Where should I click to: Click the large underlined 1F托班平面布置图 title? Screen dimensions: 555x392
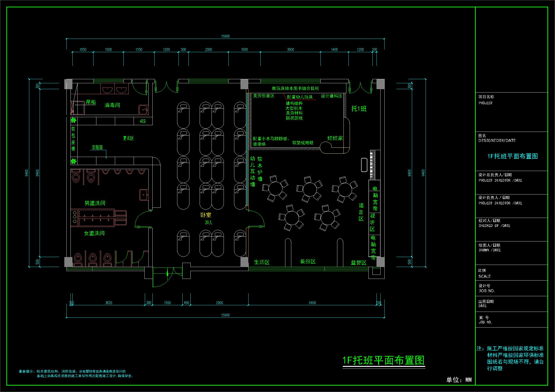384,360
